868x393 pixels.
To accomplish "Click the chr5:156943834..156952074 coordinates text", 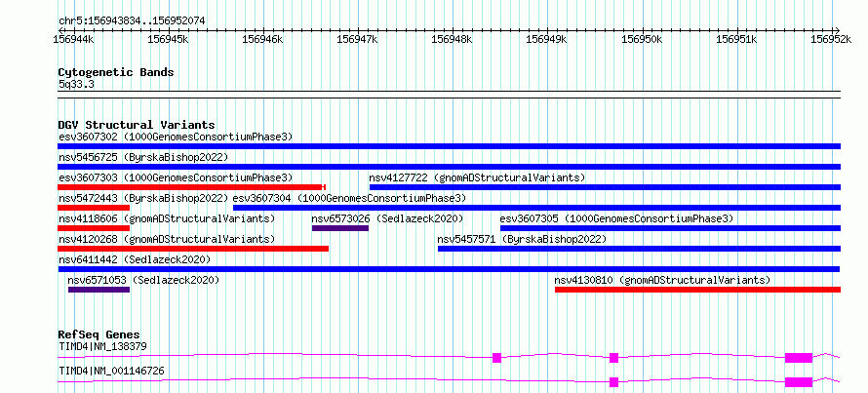I will click(x=132, y=21).
